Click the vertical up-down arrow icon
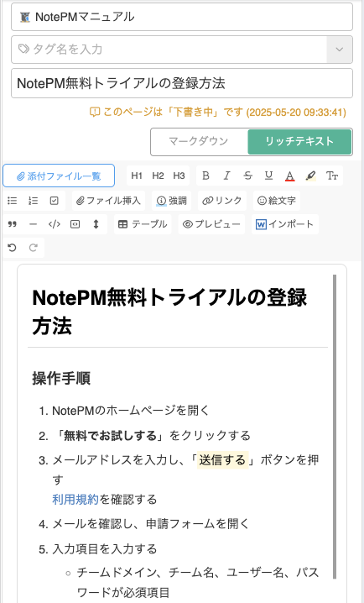This screenshot has height=603, width=364. point(96,224)
